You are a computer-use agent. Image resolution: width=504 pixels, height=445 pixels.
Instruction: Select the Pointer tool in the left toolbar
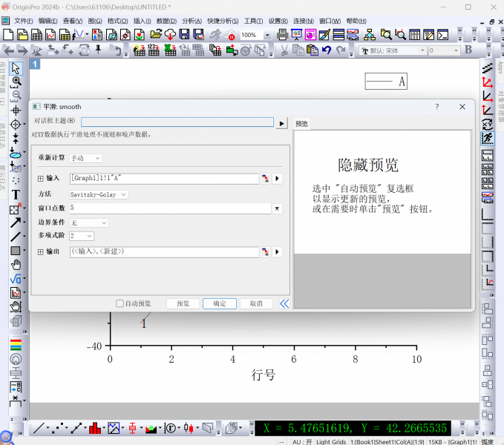tap(16, 68)
